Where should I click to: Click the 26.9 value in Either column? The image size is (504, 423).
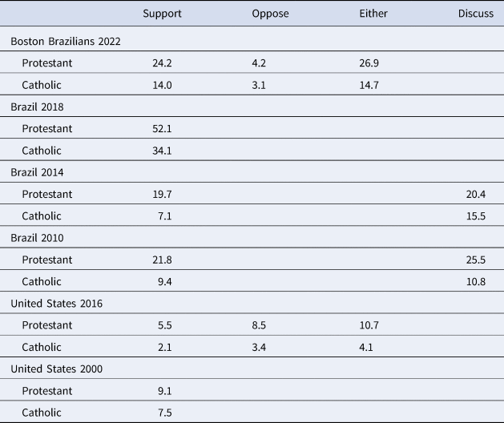pos(369,63)
